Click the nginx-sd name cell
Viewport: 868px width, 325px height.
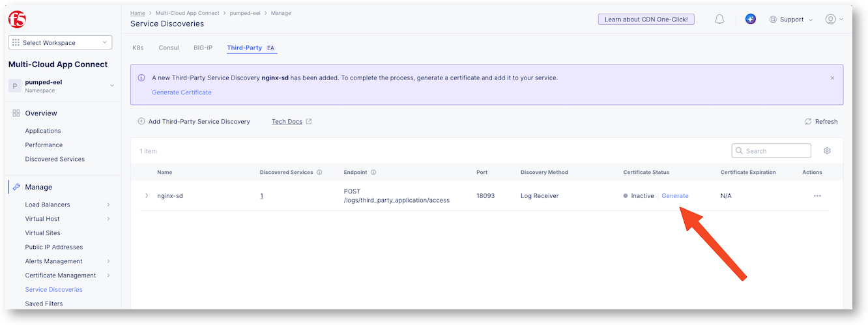pyautogui.click(x=169, y=196)
